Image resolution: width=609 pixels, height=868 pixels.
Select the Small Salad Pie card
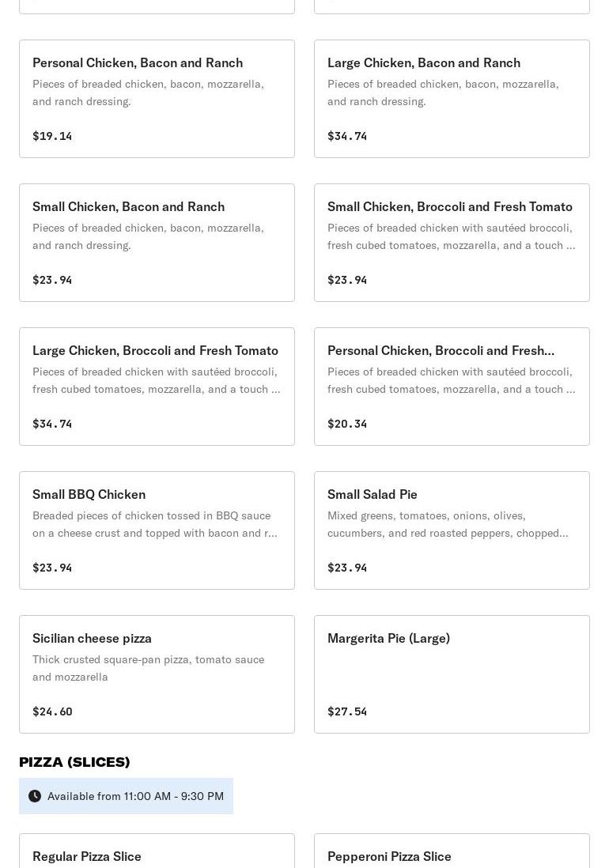pyautogui.click(x=452, y=530)
